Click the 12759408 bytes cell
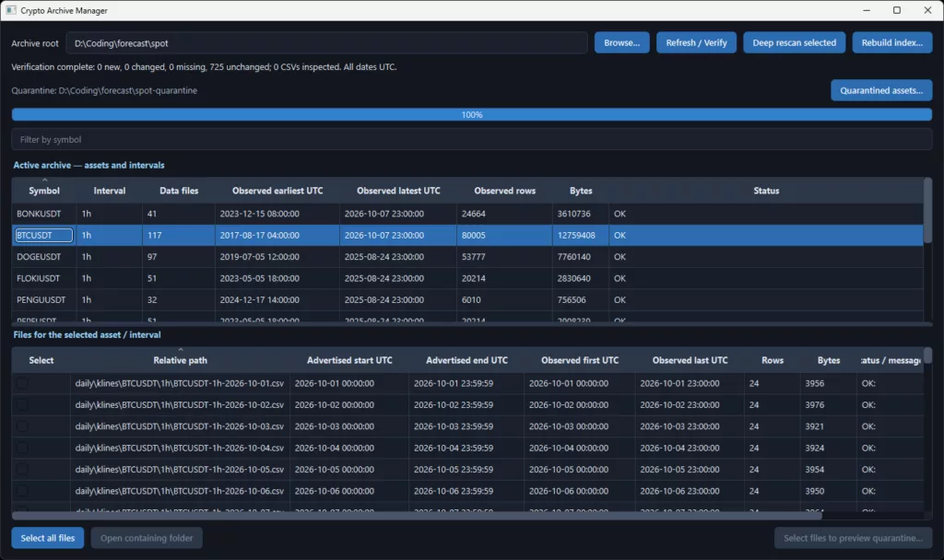Viewport: 944px width, 560px height. 581,235
